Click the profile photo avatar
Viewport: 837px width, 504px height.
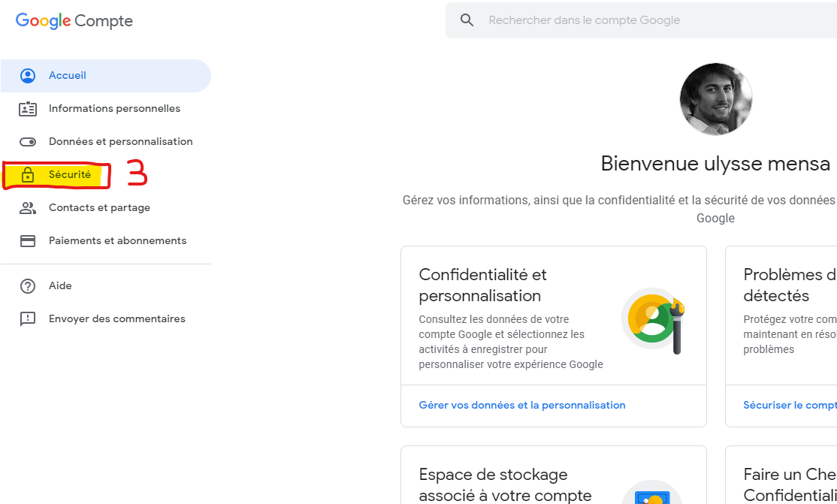716,99
